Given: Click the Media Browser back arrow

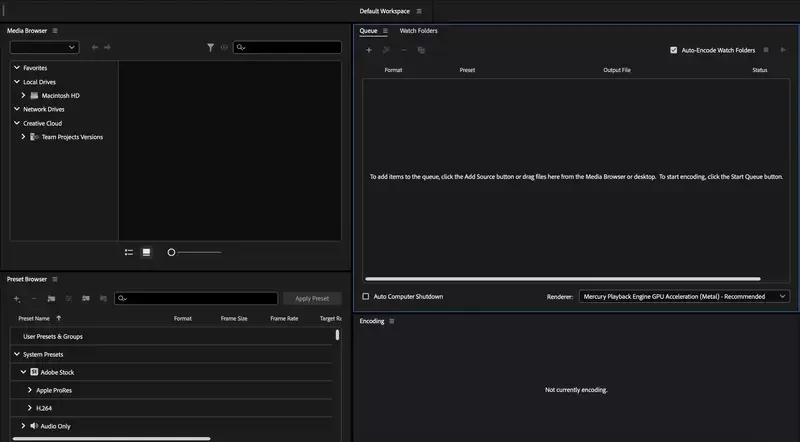Looking at the screenshot, I should coord(95,47).
